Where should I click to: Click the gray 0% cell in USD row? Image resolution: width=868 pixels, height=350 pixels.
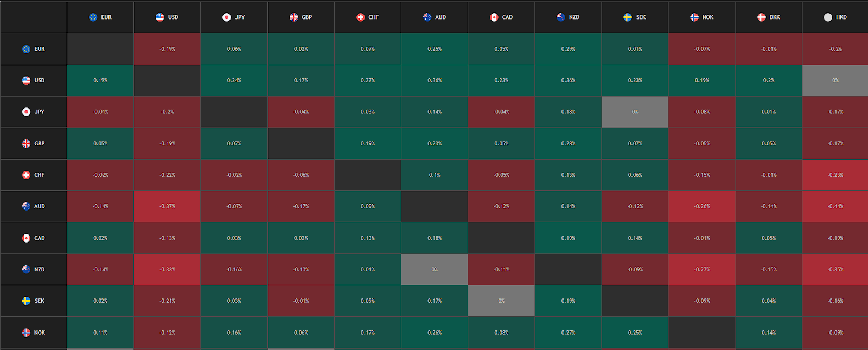(x=835, y=80)
